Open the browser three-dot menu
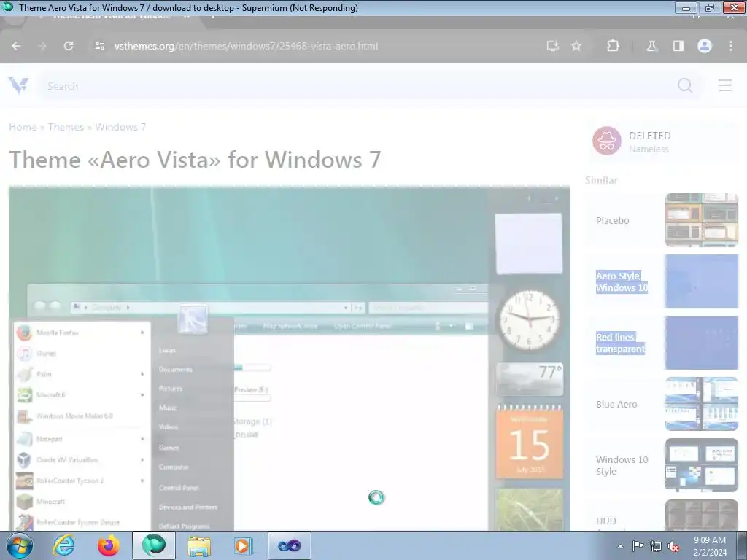The width and height of the screenshot is (747, 560). 731,46
